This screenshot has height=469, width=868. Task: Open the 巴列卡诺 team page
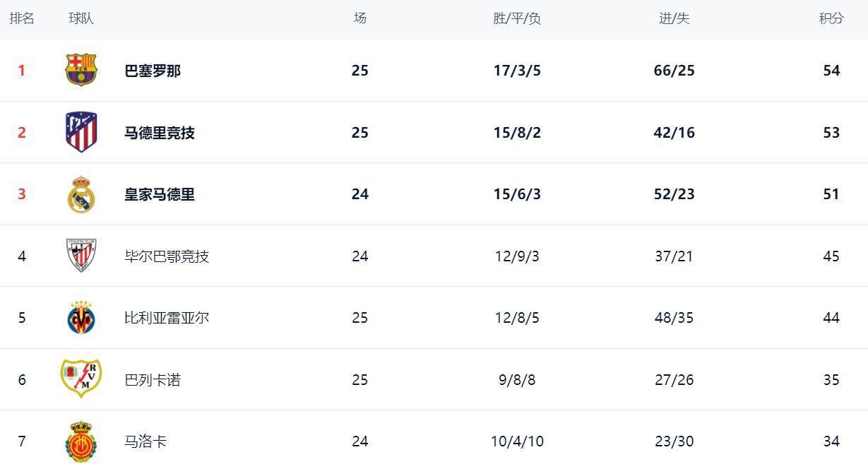click(153, 380)
